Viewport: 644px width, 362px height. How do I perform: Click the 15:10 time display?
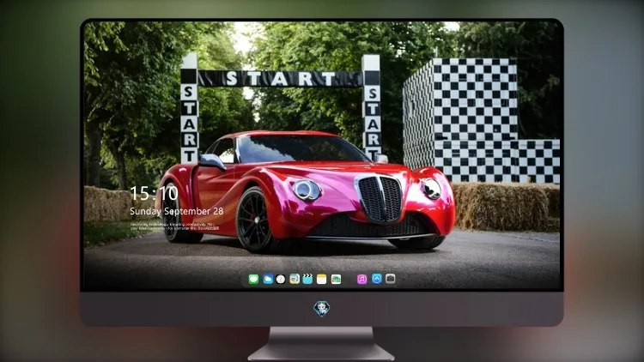point(154,193)
